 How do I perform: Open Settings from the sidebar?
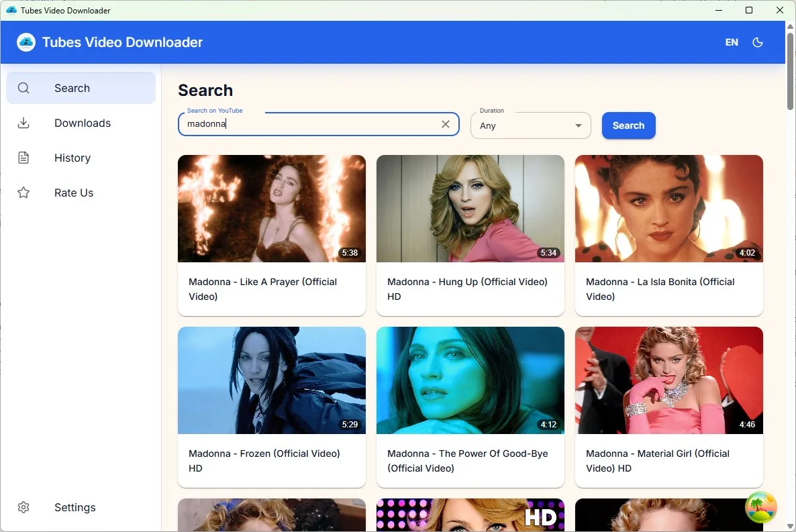point(81,507)
